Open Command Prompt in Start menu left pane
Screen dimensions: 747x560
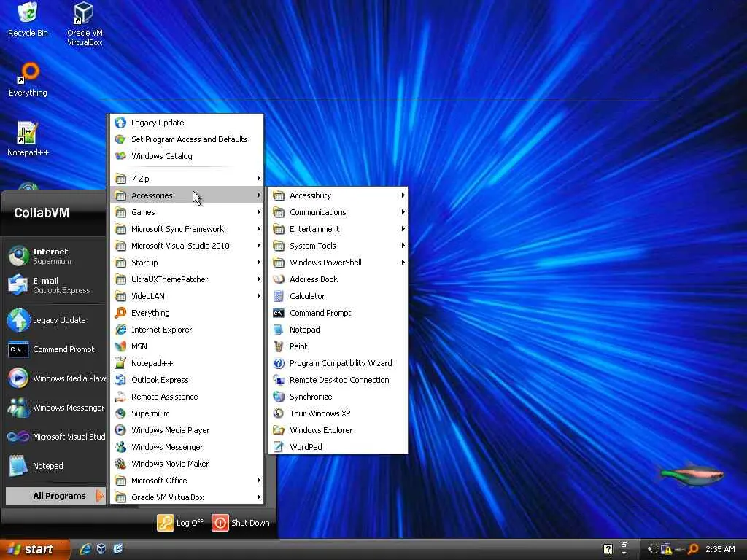click(x=55, y=349)
